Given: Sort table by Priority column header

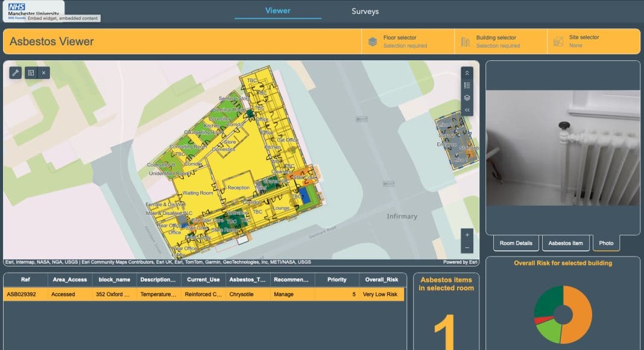Looking at the screenshot, I should pos(336,279).
